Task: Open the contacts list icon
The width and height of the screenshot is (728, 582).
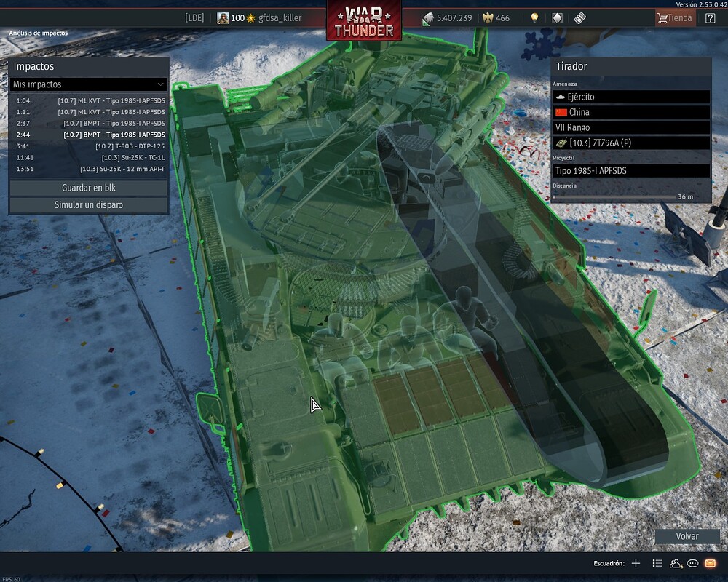Action: (676, 563)
